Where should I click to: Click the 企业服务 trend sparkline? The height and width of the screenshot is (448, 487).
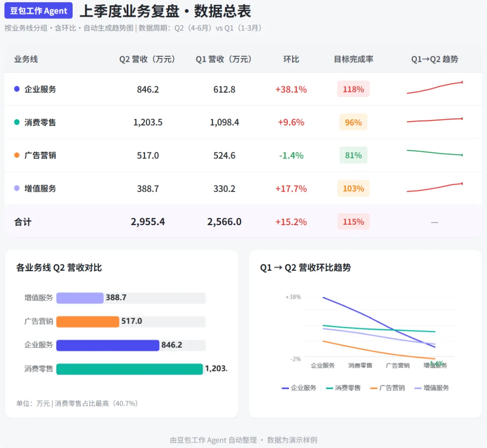click(x=435, y=88)
